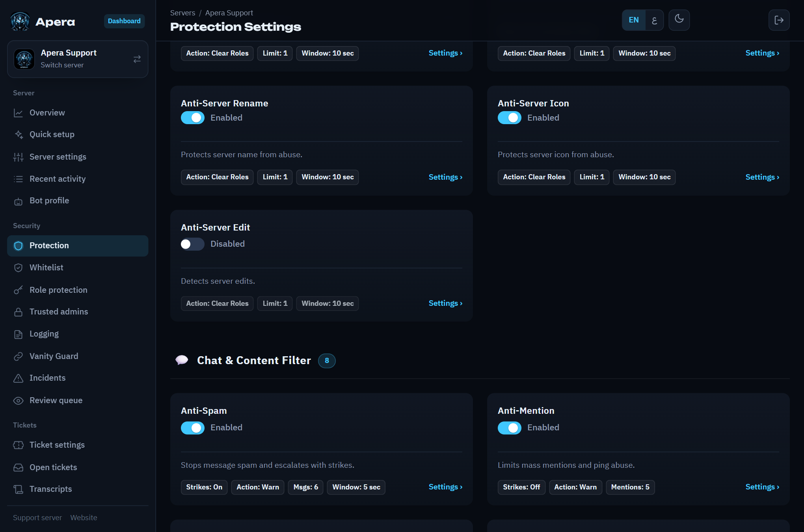Screen dimensions: 804x532
Task: Turn off the Anti-Mention toggle
Action: tap(510, 428)
